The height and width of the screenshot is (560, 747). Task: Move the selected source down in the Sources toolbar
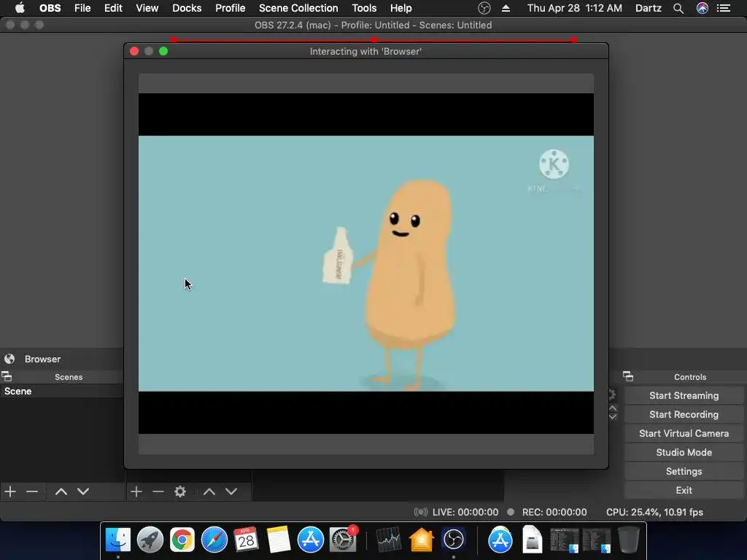tap(231, 491)
